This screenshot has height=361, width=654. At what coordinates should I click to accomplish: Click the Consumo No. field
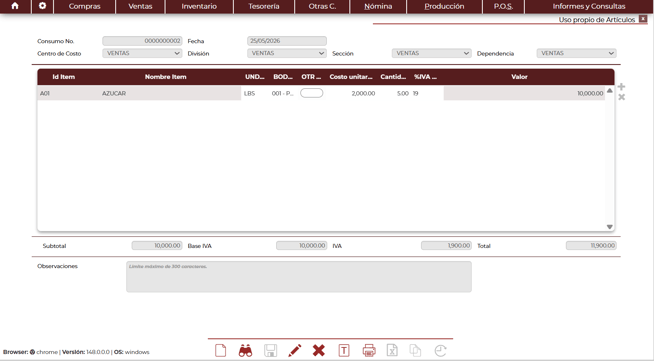point(142,41)
